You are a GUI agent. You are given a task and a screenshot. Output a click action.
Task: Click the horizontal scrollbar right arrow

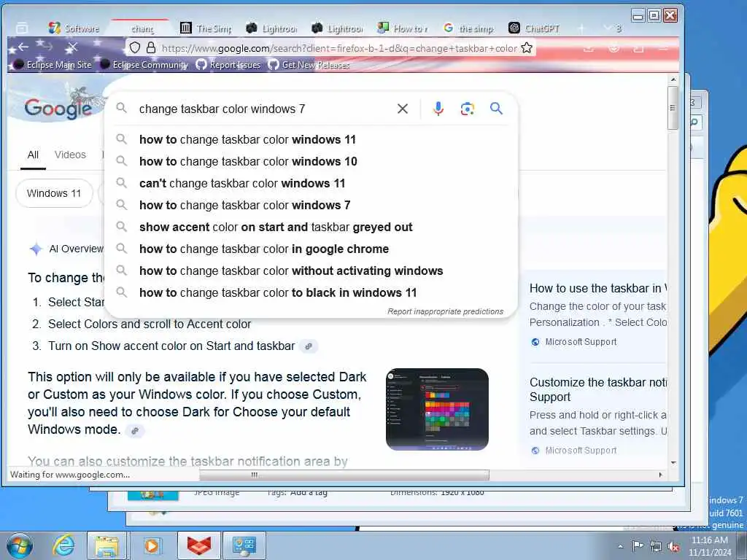click(660, 475)
